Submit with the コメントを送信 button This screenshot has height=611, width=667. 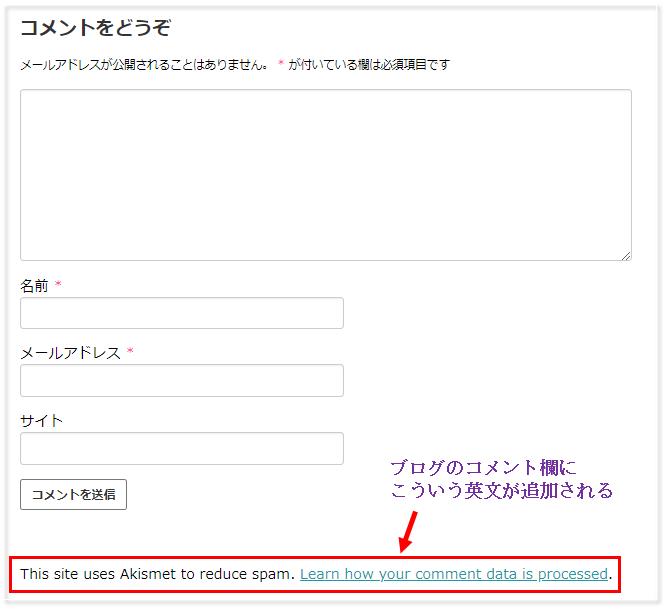tap(73, 494)
